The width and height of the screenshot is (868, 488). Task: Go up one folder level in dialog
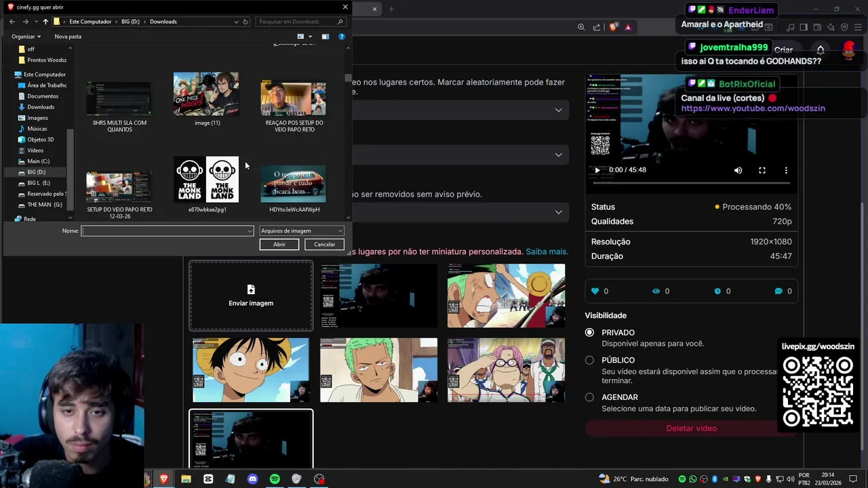pos(45,22)
